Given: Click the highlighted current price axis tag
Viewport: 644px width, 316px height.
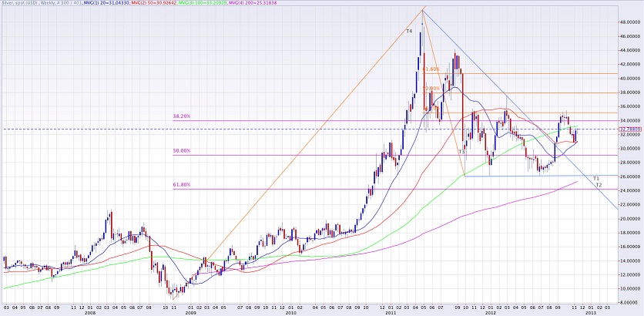Looking at the screenshot, I should [x=631, y=129].
